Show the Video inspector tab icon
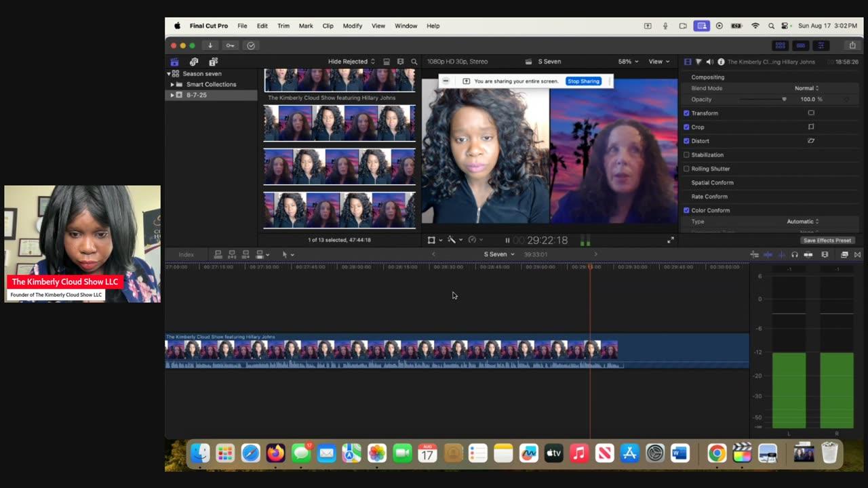Image resolution: width=868 pixels, height=488 pixels. [x=688, y=62]
